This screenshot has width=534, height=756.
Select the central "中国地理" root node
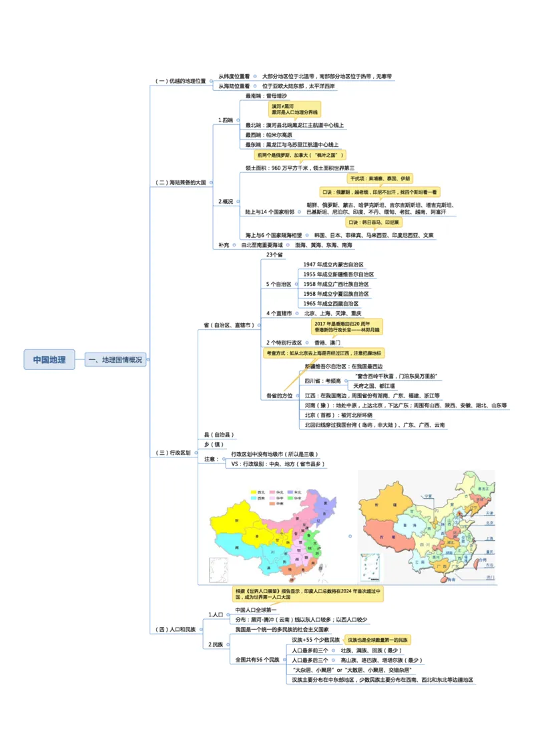click(48, 359)
